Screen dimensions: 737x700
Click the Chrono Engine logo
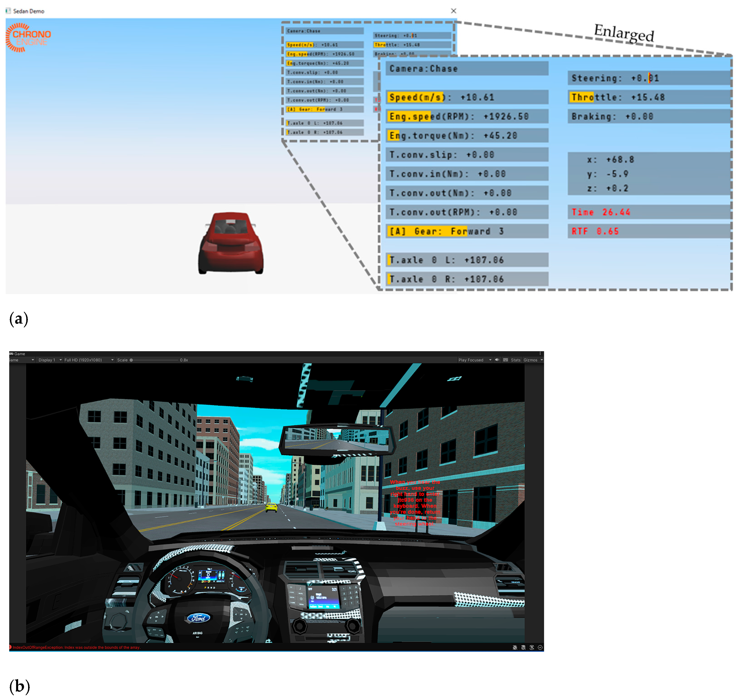[28, 37]
